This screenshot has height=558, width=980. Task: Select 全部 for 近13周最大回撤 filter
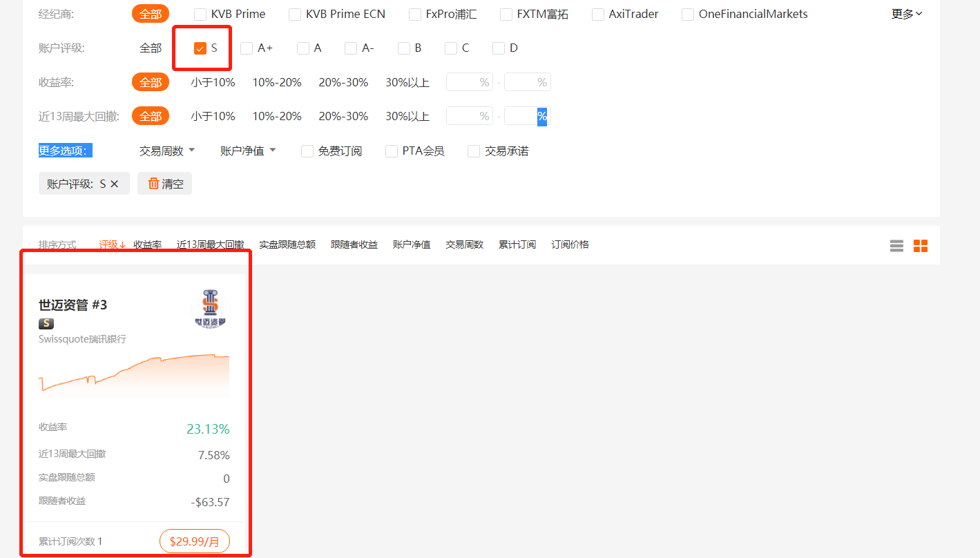(x=151, y=116)
